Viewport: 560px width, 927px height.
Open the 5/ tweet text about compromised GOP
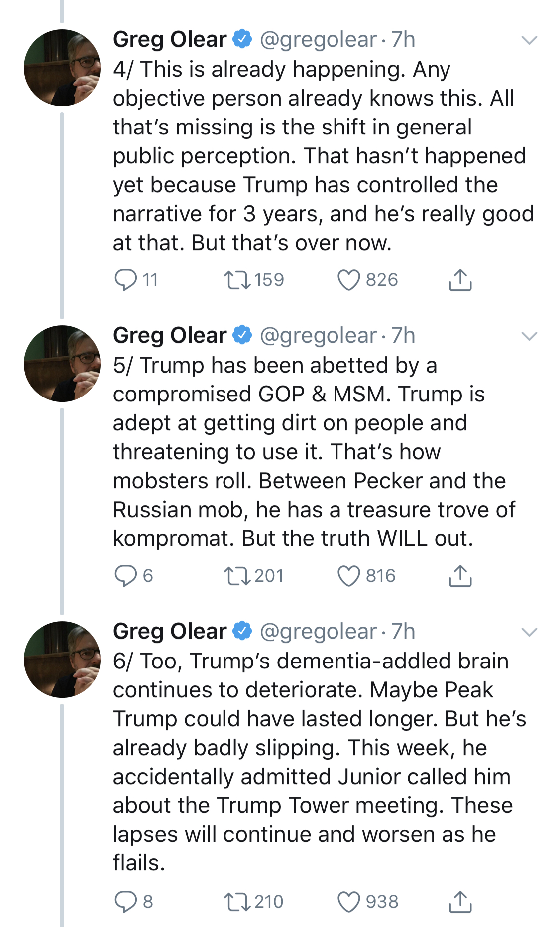click(x=314, y=452)
